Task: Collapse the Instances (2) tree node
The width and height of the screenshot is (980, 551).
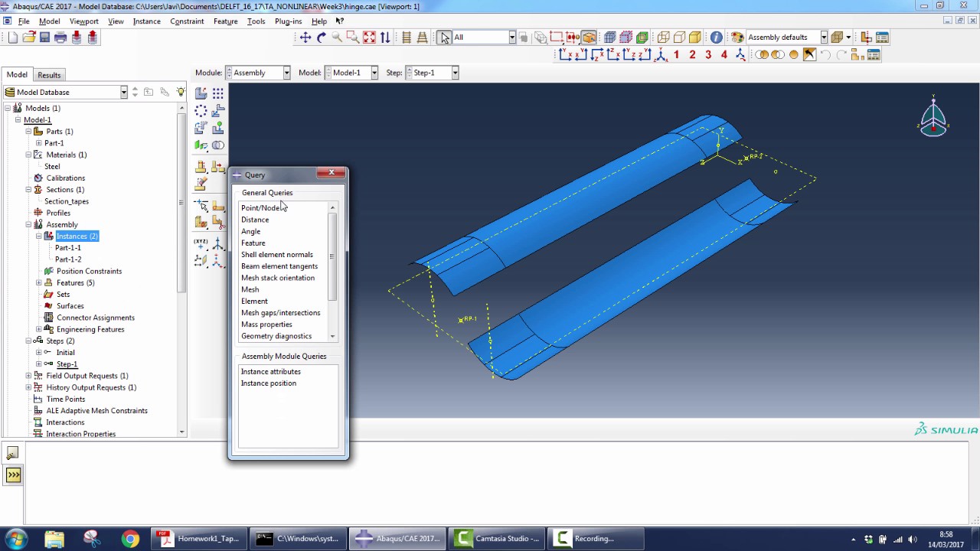Action: pyautogui.click(x=39, y=236)
